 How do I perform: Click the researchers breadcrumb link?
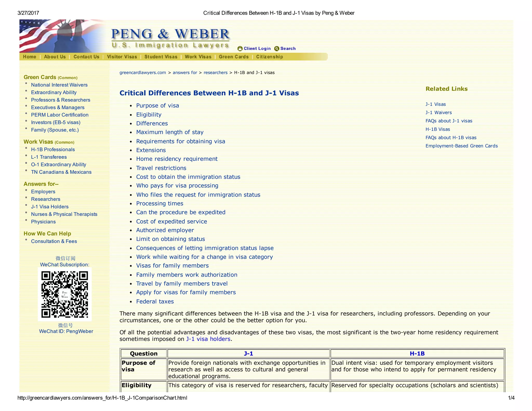point(215,72)
